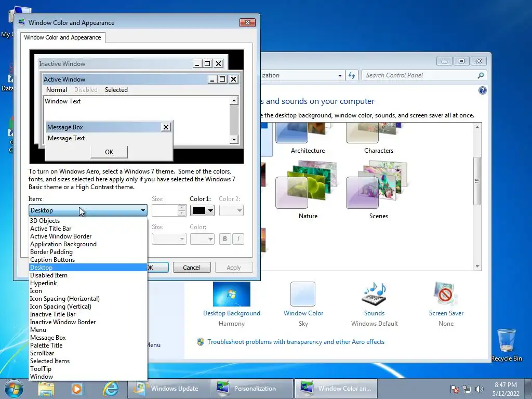The image size is (532, 399).
Task: Pick Active Window Border list entry
Action: (x=88, y=236)
